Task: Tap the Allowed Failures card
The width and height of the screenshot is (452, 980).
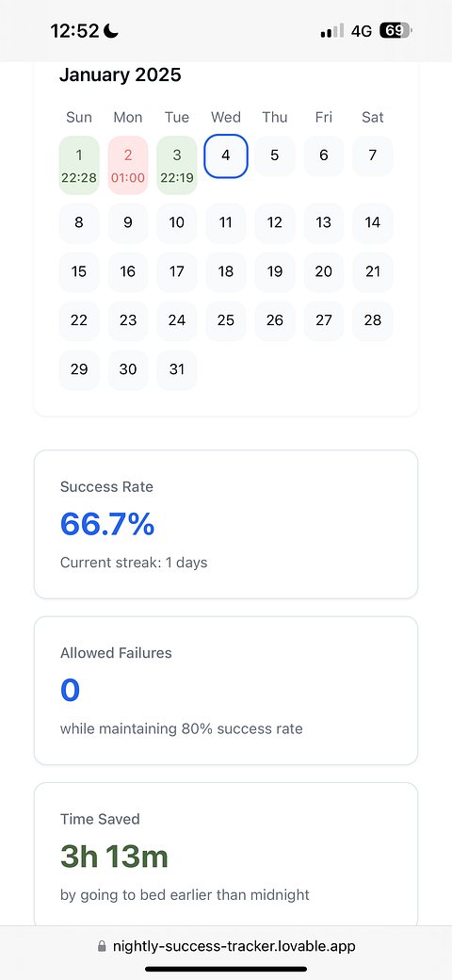Action: coord(226,691)
